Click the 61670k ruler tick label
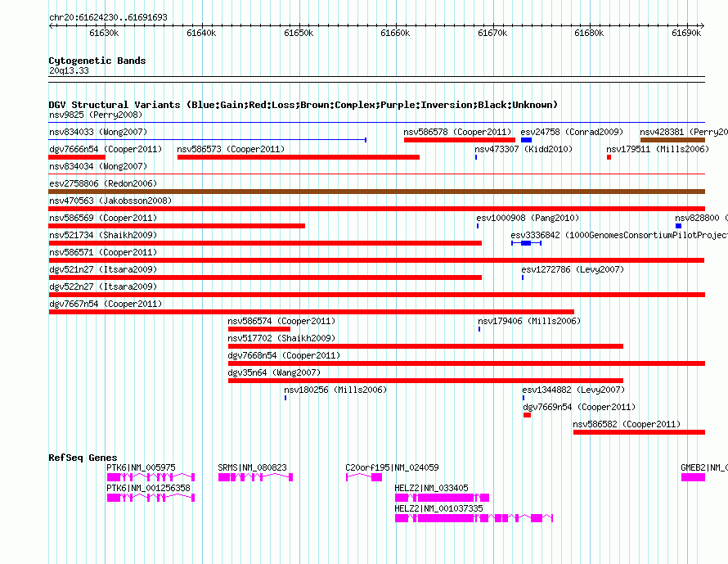The image size is (728, 564). click(492, 33)
